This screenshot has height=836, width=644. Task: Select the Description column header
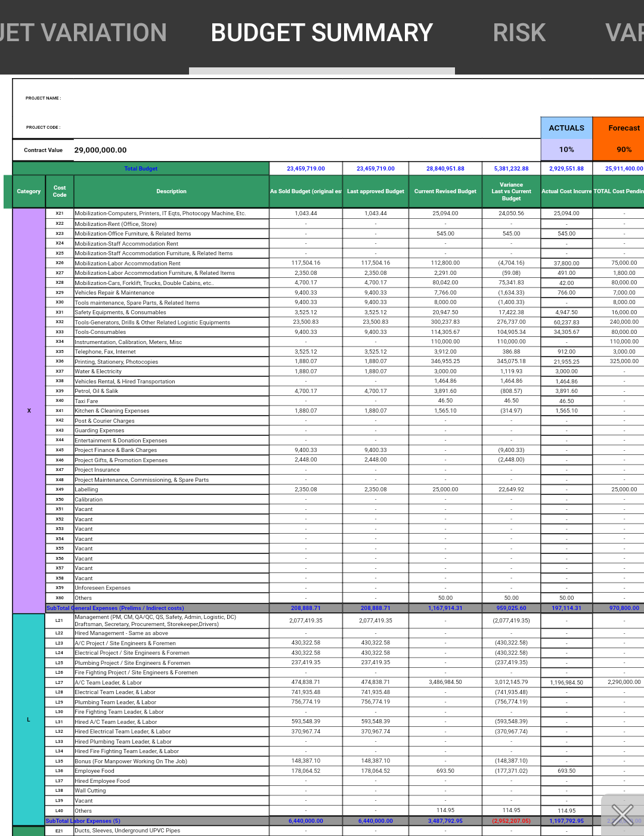[x=172, y=191]
